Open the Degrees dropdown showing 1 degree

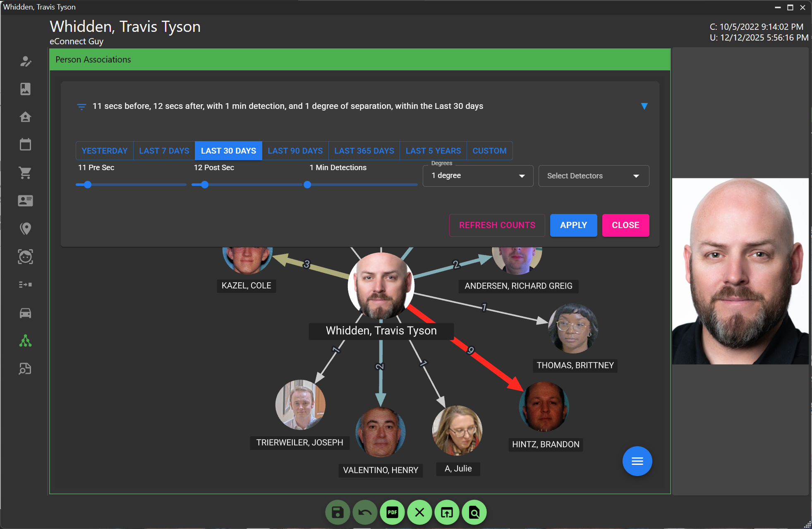click(478, 176)
